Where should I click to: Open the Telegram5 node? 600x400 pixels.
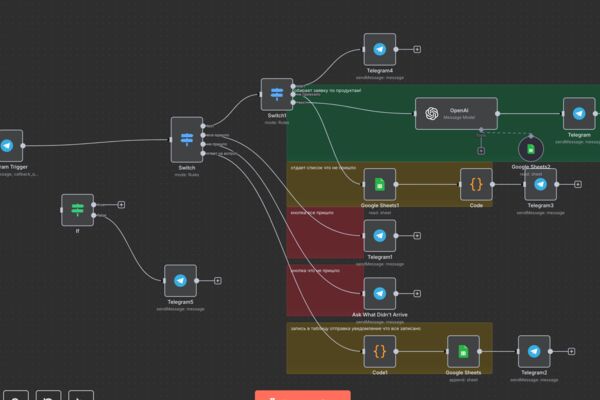click(180, 281)
